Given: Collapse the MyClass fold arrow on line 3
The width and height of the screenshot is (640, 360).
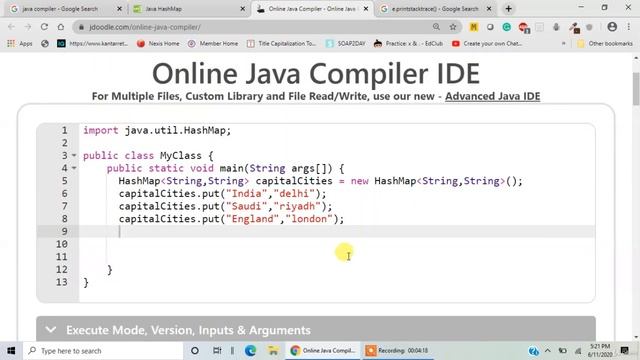Looking at the screenshot, I should (x=74, y=156).
